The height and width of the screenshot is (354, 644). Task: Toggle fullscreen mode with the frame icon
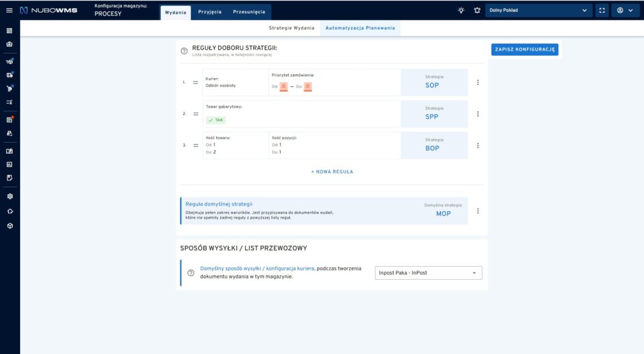pyautogui.click(x=601, y=10)
